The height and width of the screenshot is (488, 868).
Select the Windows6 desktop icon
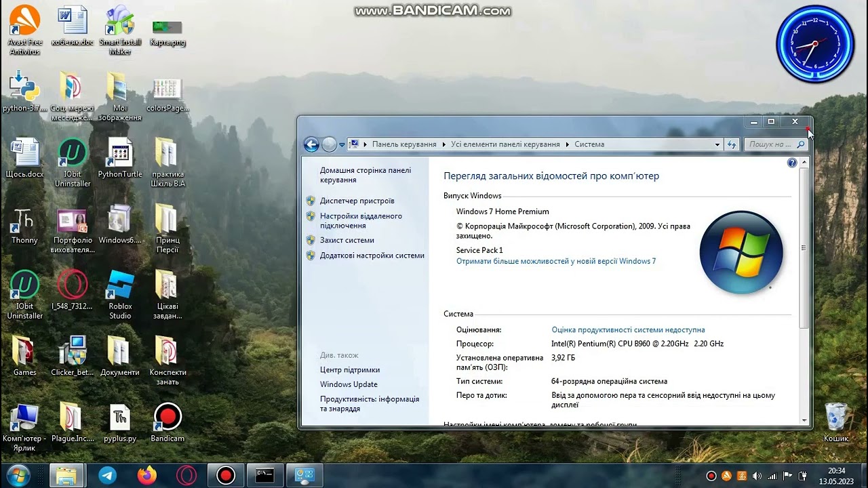pos(120,224)
